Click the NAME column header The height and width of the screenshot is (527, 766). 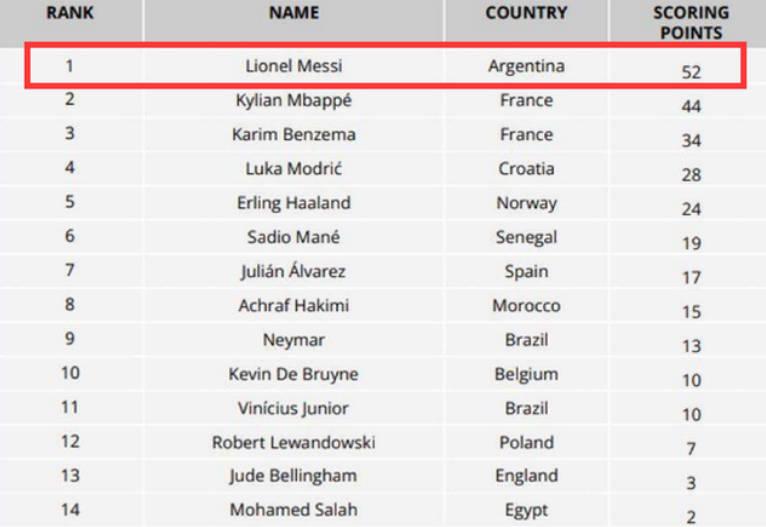coord(294,14)
